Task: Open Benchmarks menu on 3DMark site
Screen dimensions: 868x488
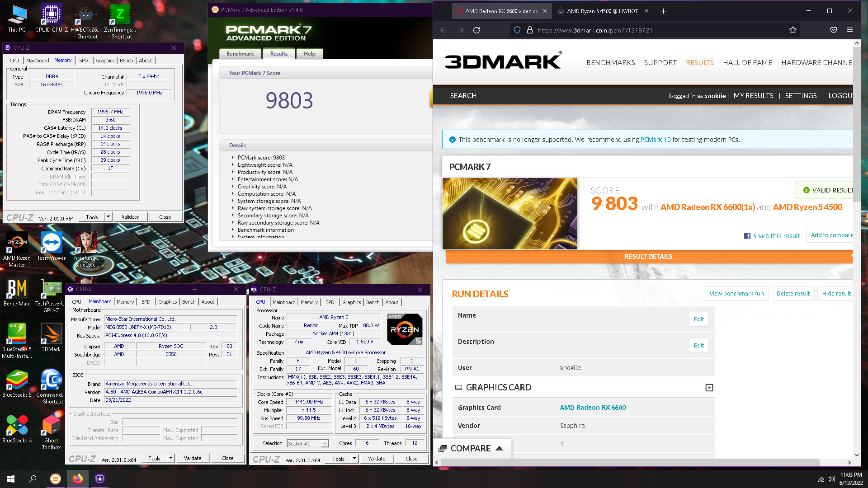Action: point(611,63)
